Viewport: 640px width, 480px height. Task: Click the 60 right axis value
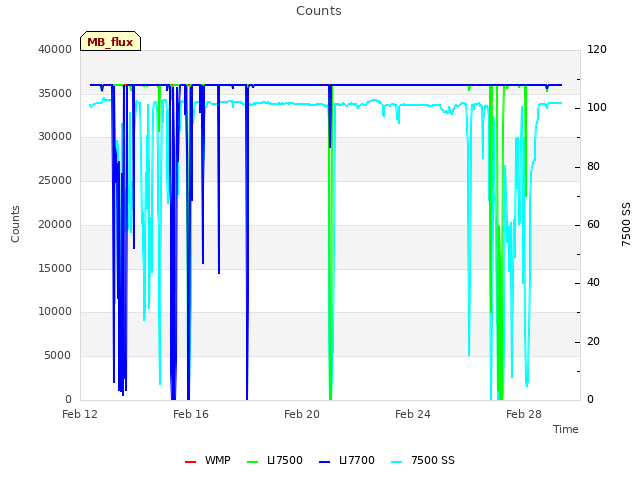pyautogui.click(x=593, y=224)
